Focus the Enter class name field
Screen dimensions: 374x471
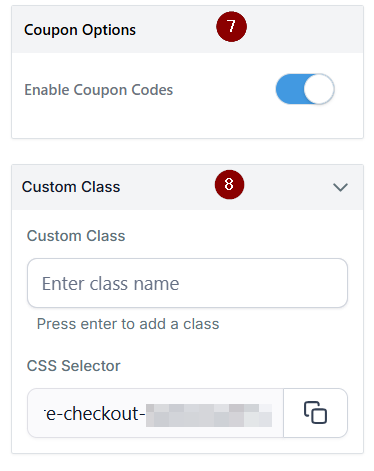point(187,283)
